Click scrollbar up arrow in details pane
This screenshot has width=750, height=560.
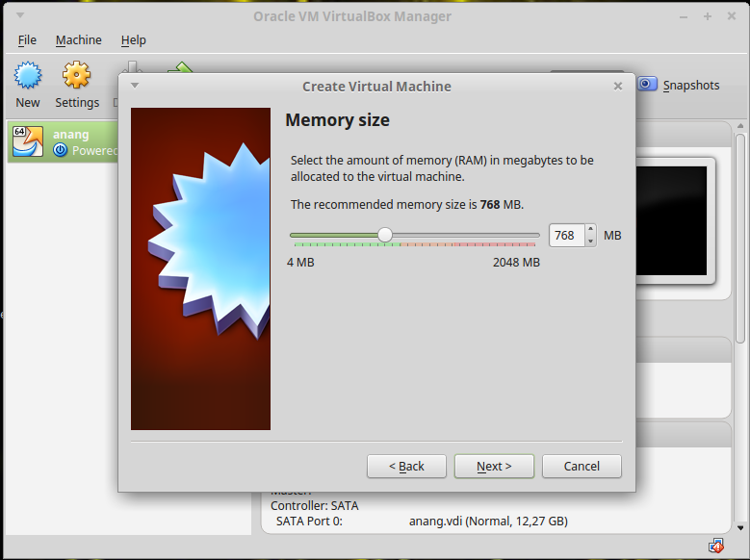pos(740,126)
